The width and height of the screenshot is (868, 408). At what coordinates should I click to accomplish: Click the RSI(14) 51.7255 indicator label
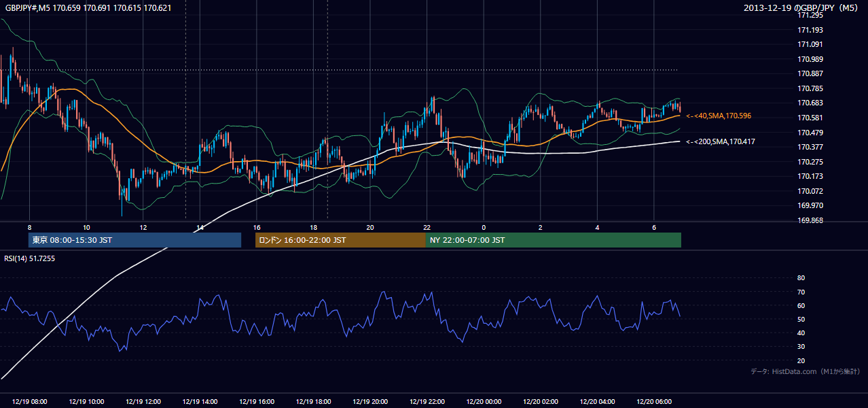30,258
